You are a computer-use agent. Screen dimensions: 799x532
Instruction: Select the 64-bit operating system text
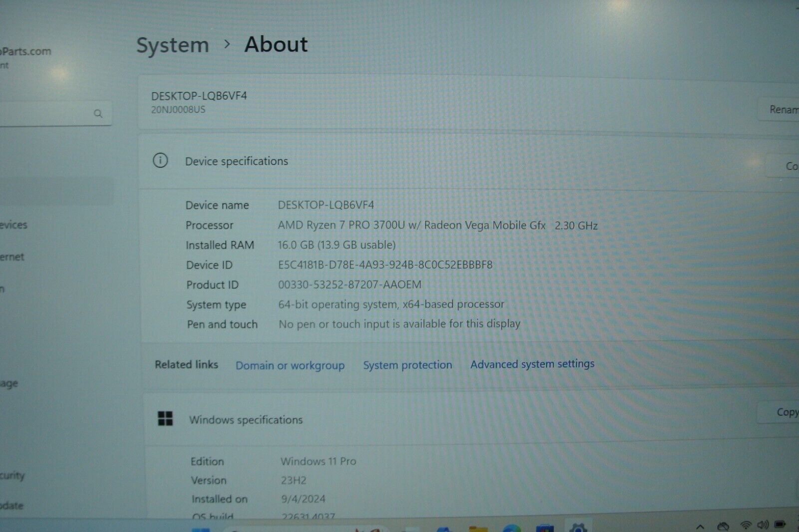tap(392, 304)
